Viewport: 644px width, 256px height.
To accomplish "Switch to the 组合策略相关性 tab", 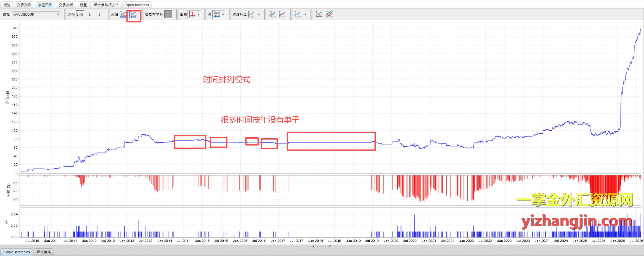I will (106, 5).
